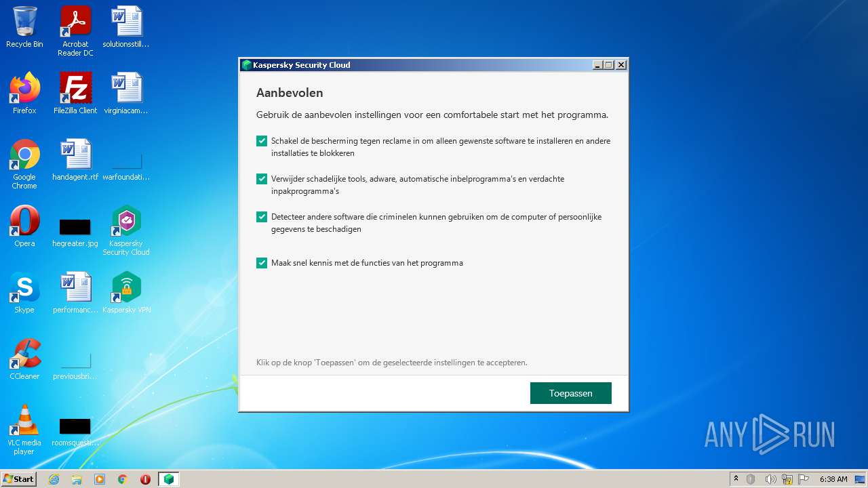
Task: Open the warfoundati file icon
Action: click(126, 167)
